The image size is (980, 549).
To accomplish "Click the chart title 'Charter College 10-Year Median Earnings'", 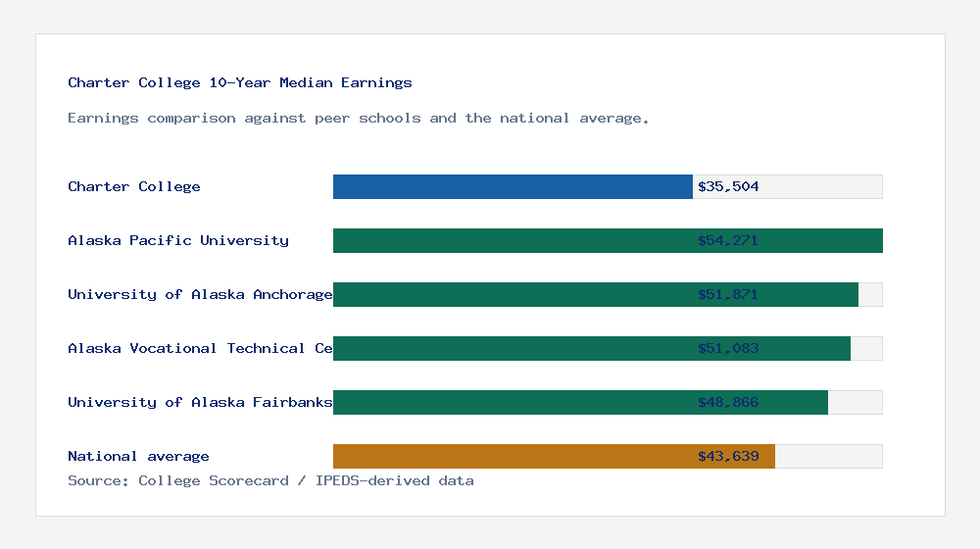I will point(240,82).
